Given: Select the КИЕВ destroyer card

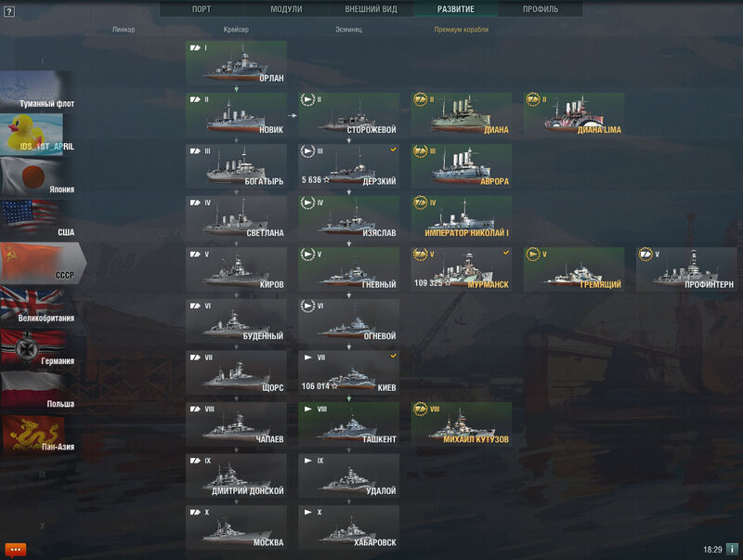Looking at the screenshot, I should (349, 372).
